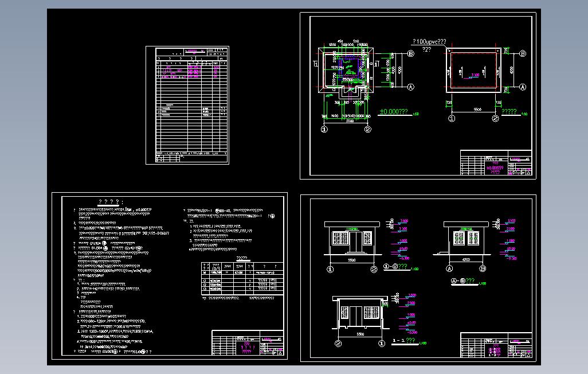Pick the left window in the side elevation

point(459,238)
